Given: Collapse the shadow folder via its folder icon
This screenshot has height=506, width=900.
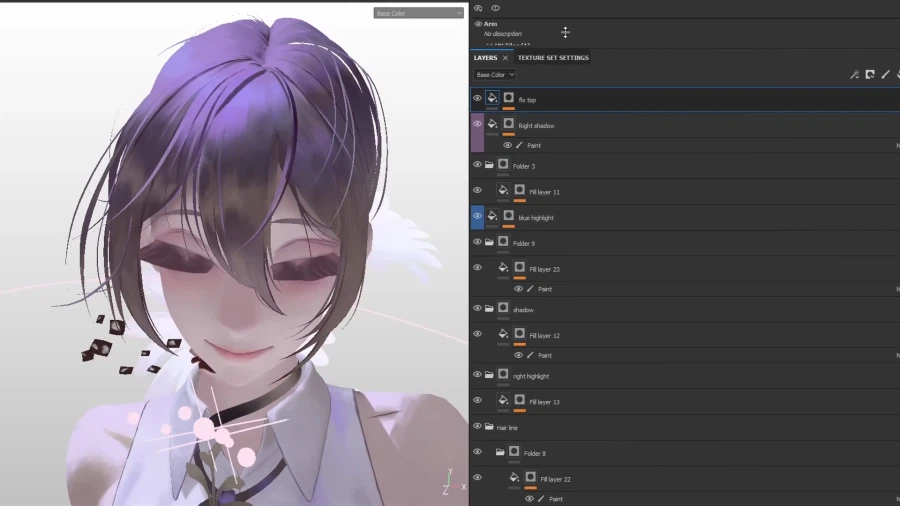Looking at the screenshot, I should 489,309.
